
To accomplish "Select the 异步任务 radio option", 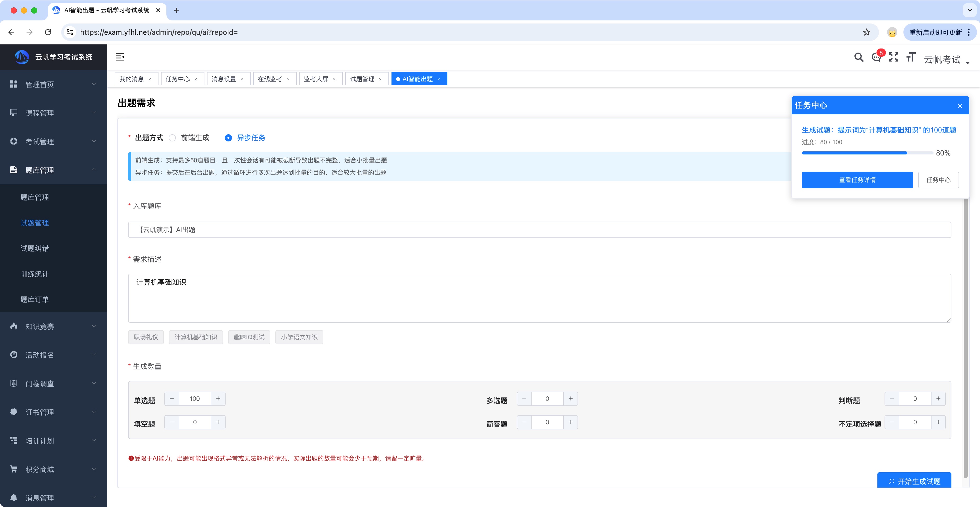I will (x=228, y=138).
